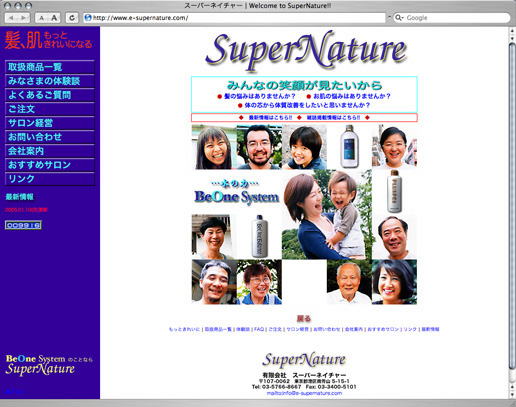The height and width of the screenshot is (407, 516).
Task: Open おすすめサロン sidebar menu item
Action: [x=50, y=165]
